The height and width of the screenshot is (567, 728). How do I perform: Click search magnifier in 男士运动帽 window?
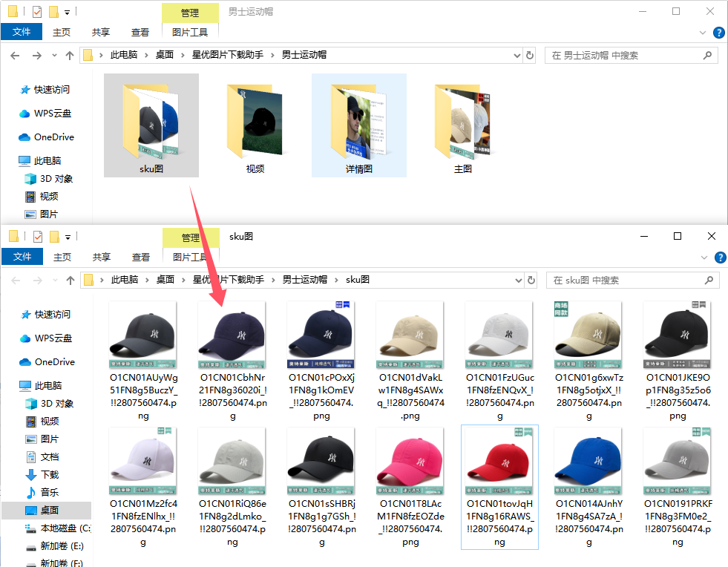pos(707,55)
